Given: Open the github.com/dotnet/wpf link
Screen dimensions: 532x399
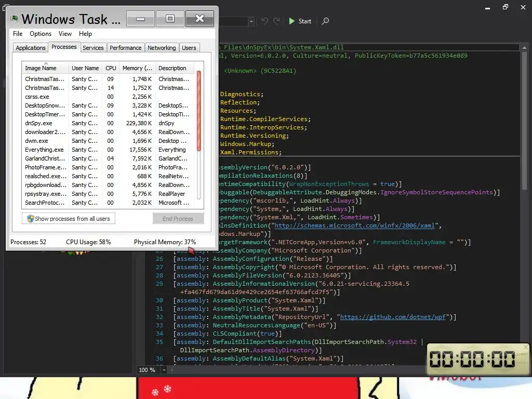Looking at the screenshot, I should pyautogui.click(x=393, y=317).
